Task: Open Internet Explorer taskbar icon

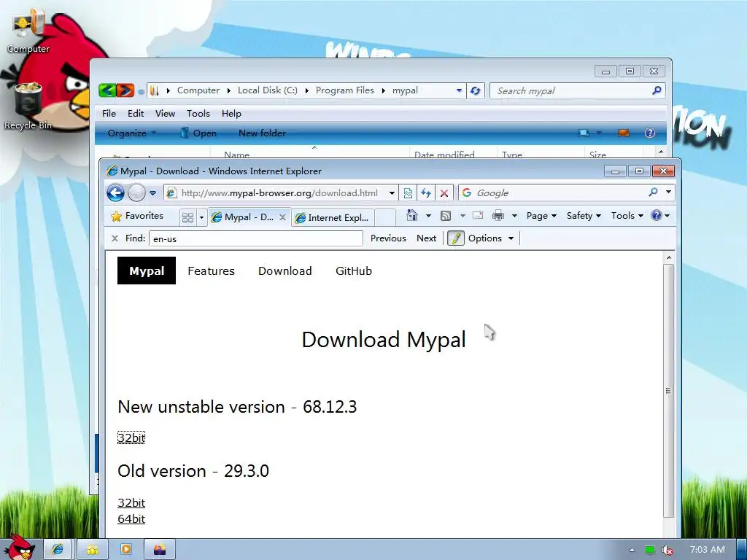Action: tap(58, 549)
